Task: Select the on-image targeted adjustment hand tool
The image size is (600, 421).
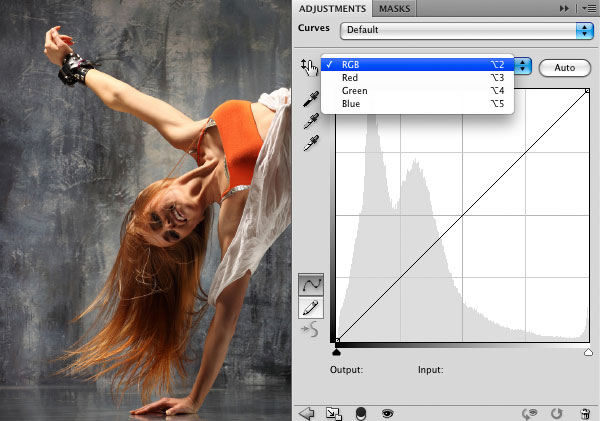Action: tap(309, 67)
